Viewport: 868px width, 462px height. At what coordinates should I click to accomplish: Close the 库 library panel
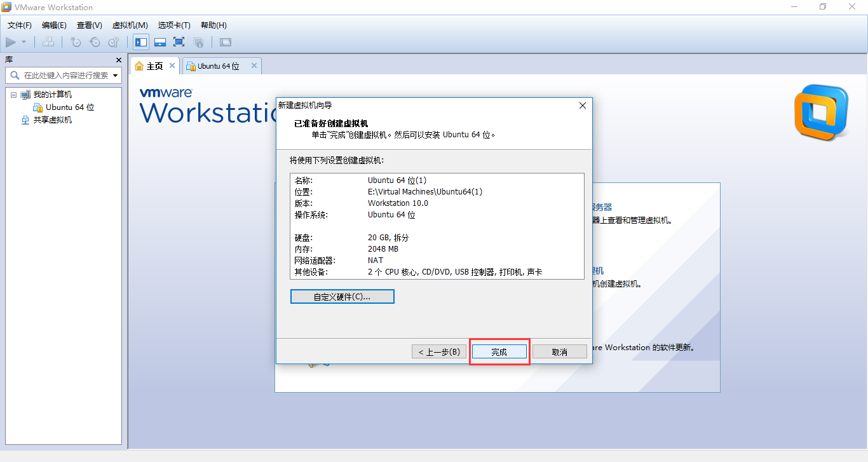click(119, 60)
